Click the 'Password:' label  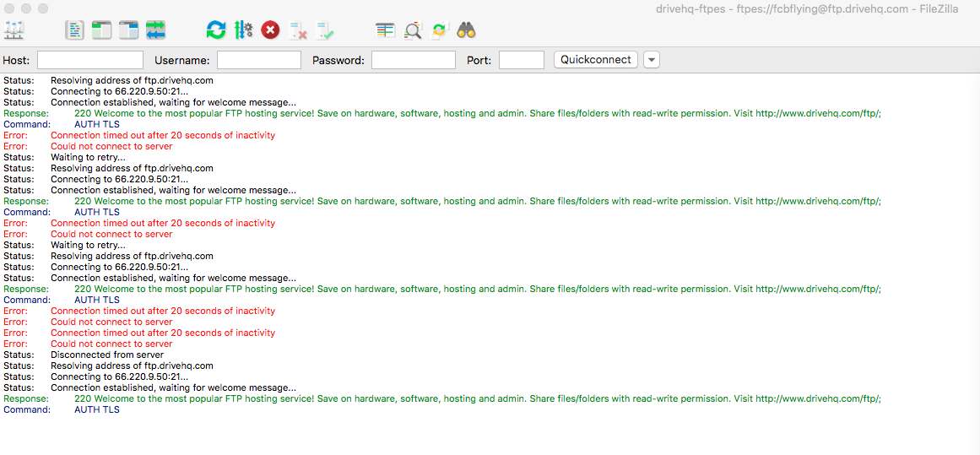(x=338, y=60)
